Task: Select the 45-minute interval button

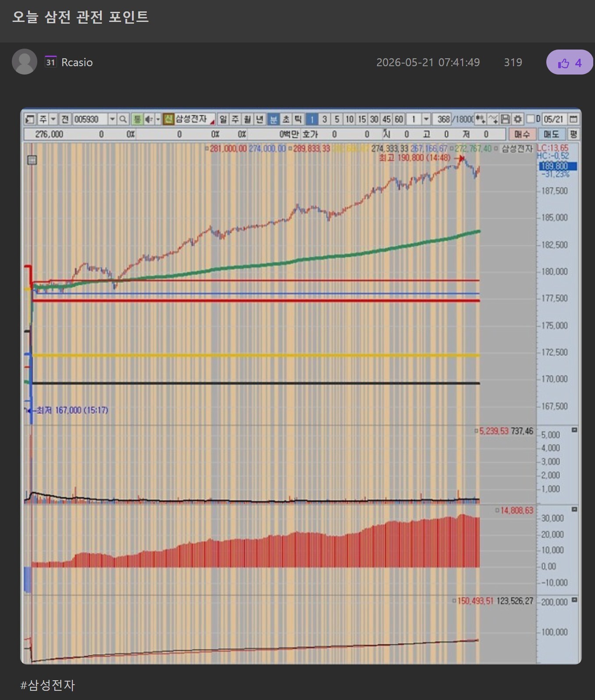Action: [x=386, y=119]
